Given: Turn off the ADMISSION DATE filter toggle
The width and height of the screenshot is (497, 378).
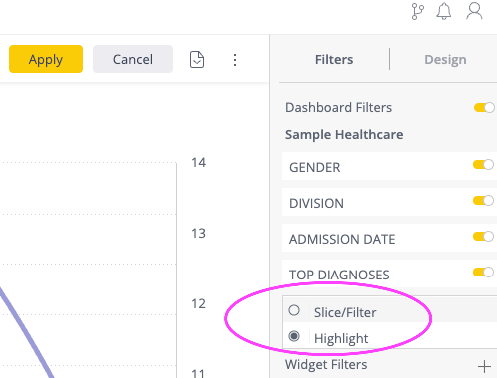Looking at the screenshot, I should (483, 237).
